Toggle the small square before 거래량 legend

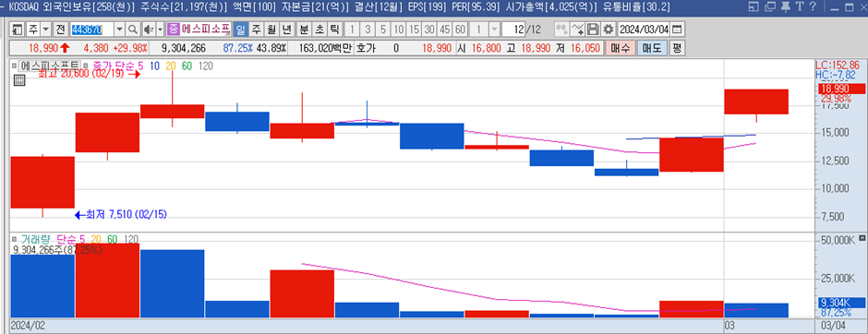[x=15, y=240]
